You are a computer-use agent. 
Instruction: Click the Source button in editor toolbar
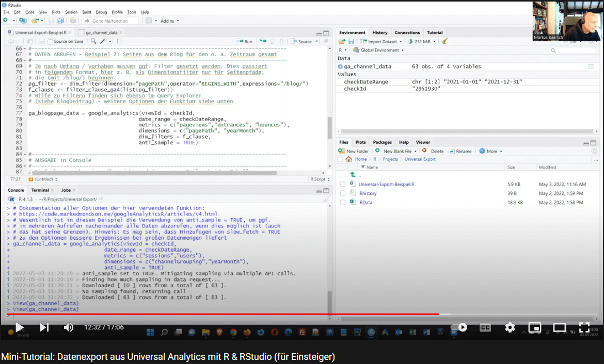(x=301, y=41)
